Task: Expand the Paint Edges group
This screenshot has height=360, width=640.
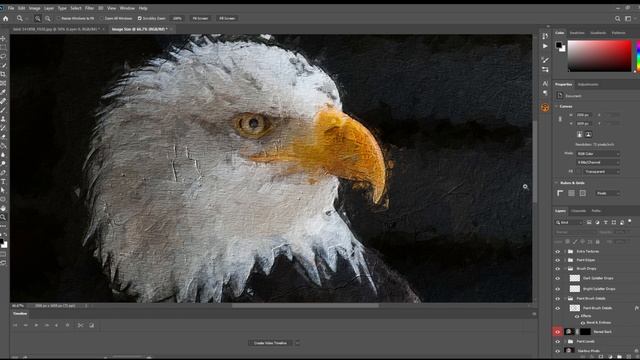Action: [x=565, y=260]
